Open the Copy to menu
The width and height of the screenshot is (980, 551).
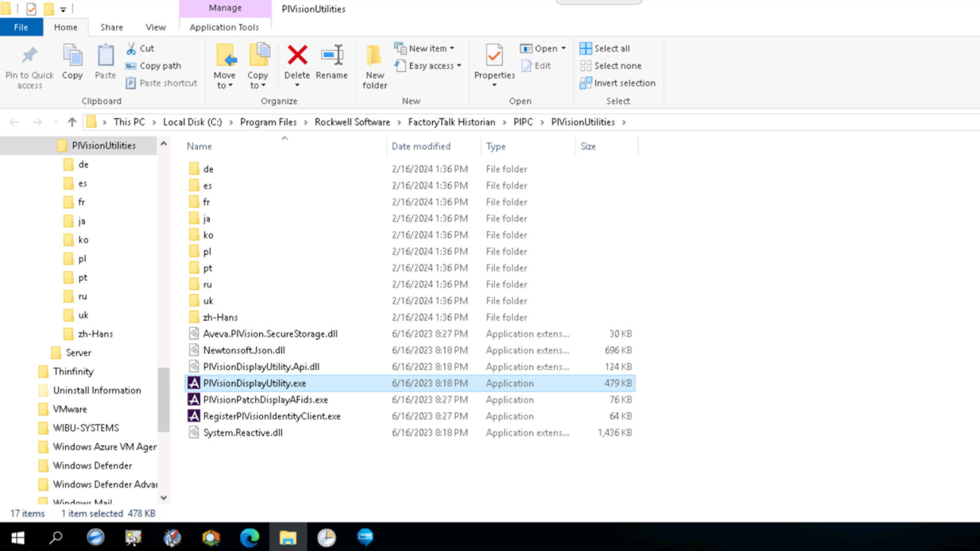(258, 66)
